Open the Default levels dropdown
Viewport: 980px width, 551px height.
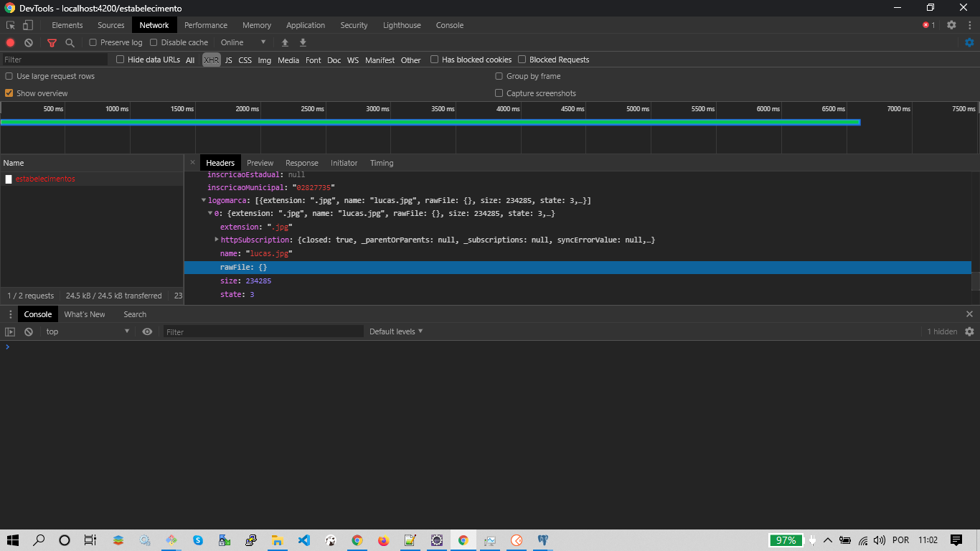[x=396, y=332]
